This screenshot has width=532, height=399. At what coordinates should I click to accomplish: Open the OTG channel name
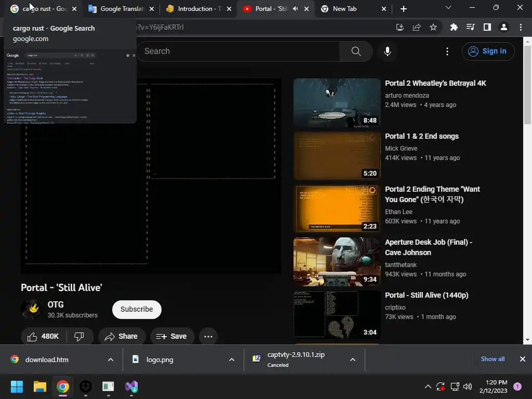tap(56, 304)
